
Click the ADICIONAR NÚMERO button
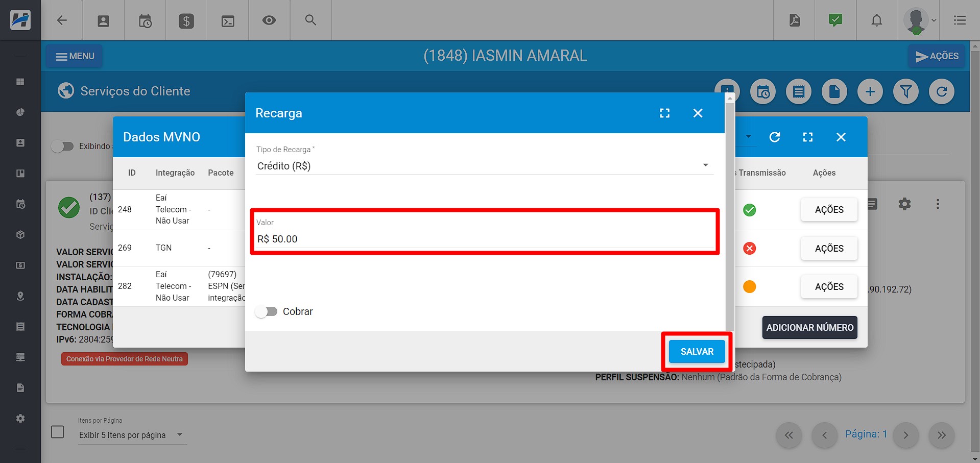click(809, 328)
